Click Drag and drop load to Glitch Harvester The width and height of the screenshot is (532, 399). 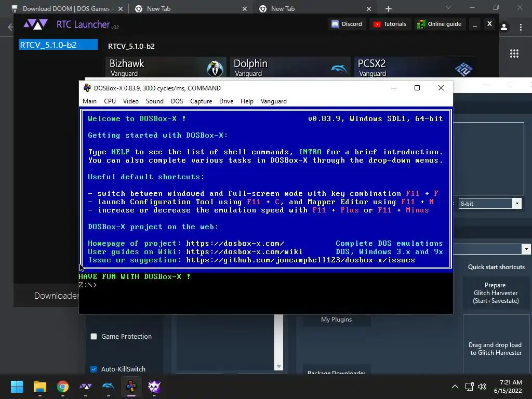point(496,349)
